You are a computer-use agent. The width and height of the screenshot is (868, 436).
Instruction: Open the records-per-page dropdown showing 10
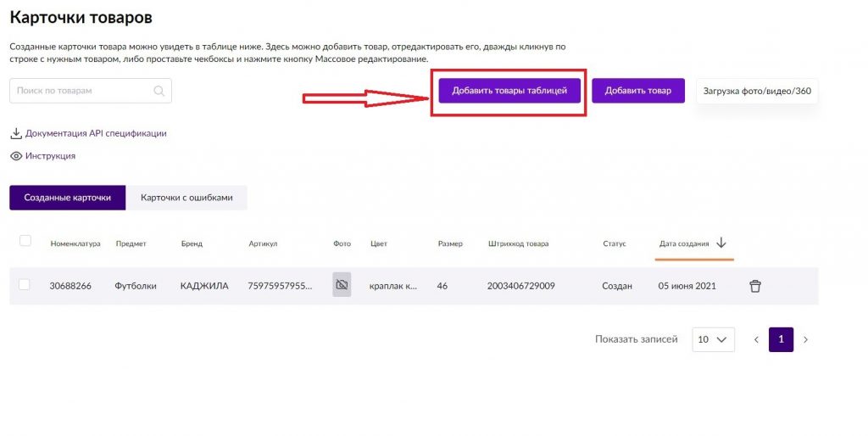(713, 339)
